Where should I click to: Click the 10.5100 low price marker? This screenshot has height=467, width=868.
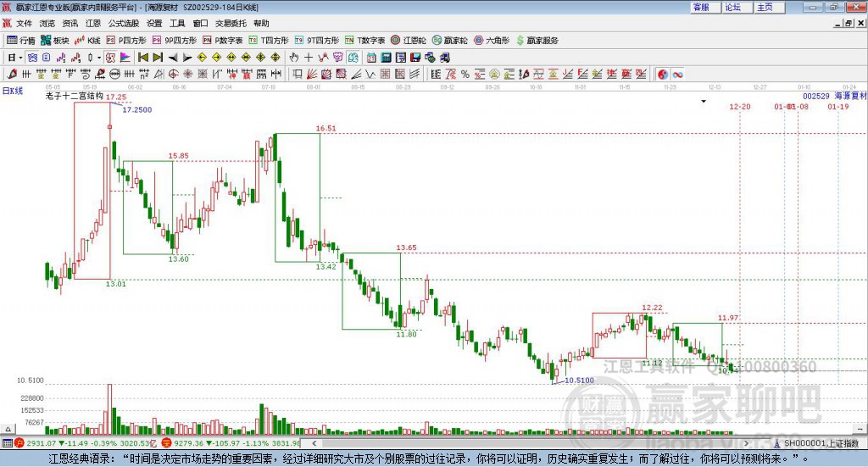(x=579, y=381)
